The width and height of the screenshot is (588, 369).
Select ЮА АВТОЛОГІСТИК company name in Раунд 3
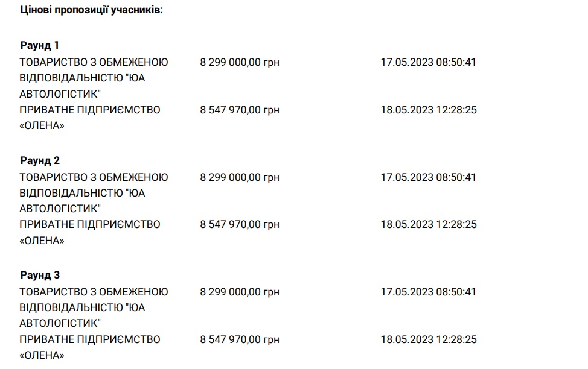[x=94, y=307]
